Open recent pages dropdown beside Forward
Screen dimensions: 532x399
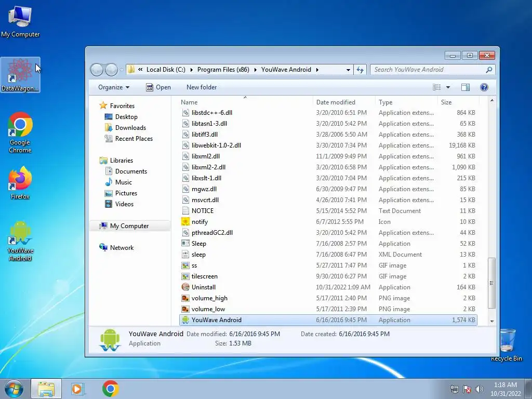tap(122, 70)
